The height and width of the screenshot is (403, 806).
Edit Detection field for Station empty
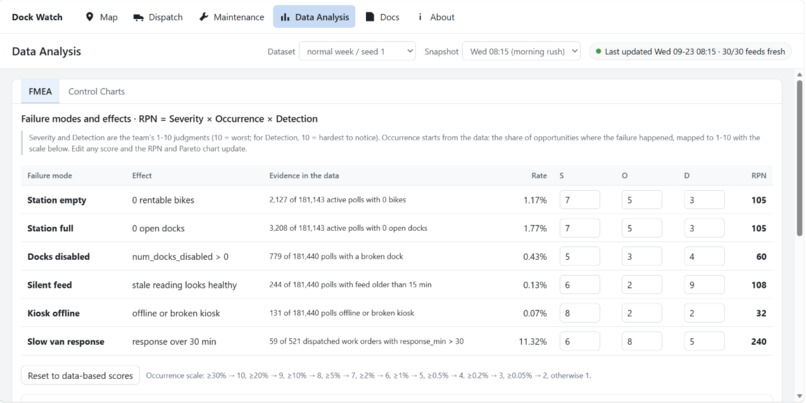[704, 200]
